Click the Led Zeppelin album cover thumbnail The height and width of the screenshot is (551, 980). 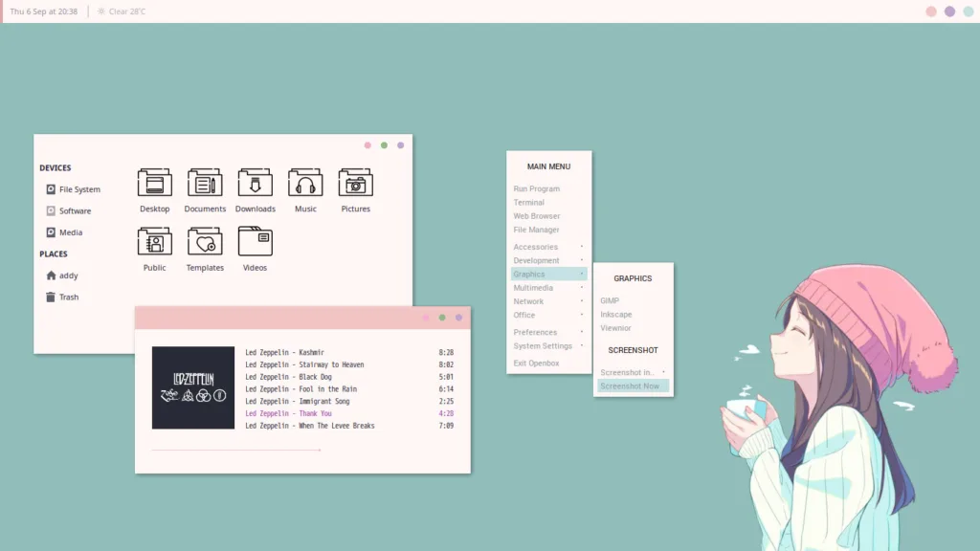pos(193,387)
